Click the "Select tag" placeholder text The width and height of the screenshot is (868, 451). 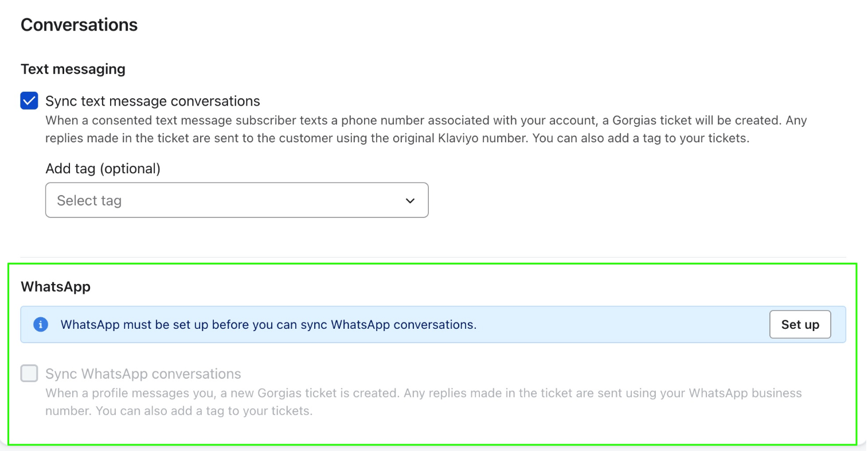tap(89, 201)
